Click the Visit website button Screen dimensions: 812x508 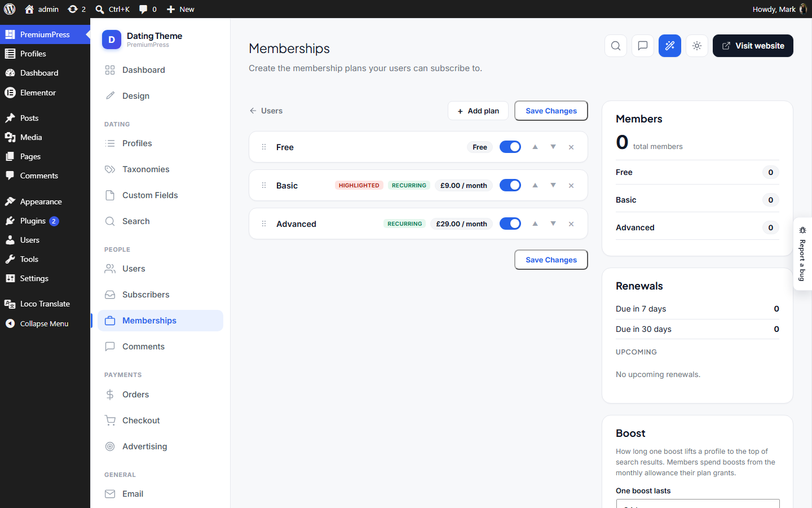click(x=753, y=46)
